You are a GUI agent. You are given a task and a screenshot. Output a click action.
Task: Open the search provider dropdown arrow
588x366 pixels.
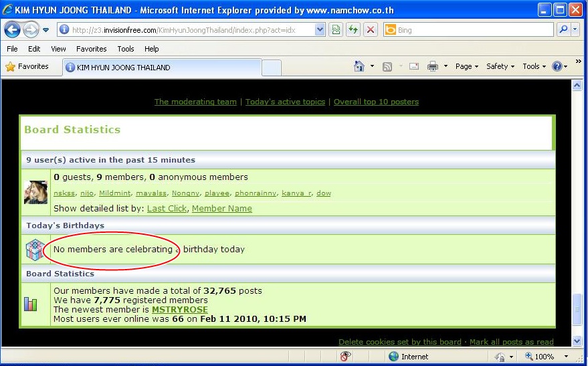[x=575, y=29]
